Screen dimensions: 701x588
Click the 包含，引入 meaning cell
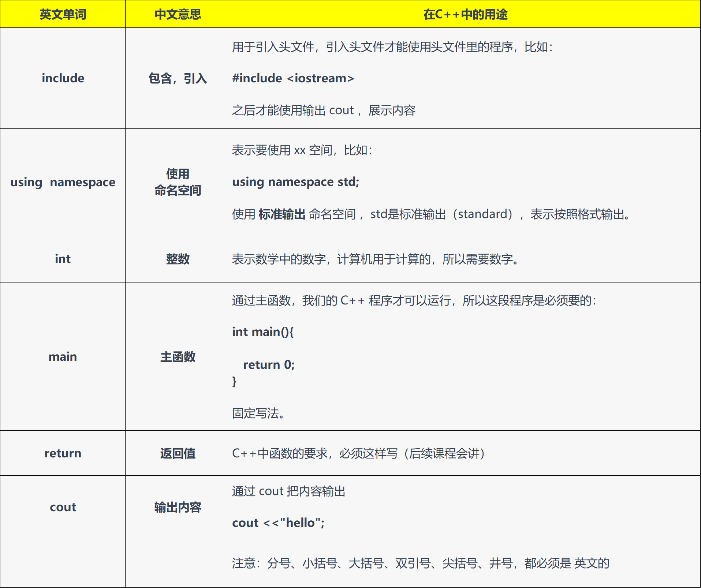178,78
